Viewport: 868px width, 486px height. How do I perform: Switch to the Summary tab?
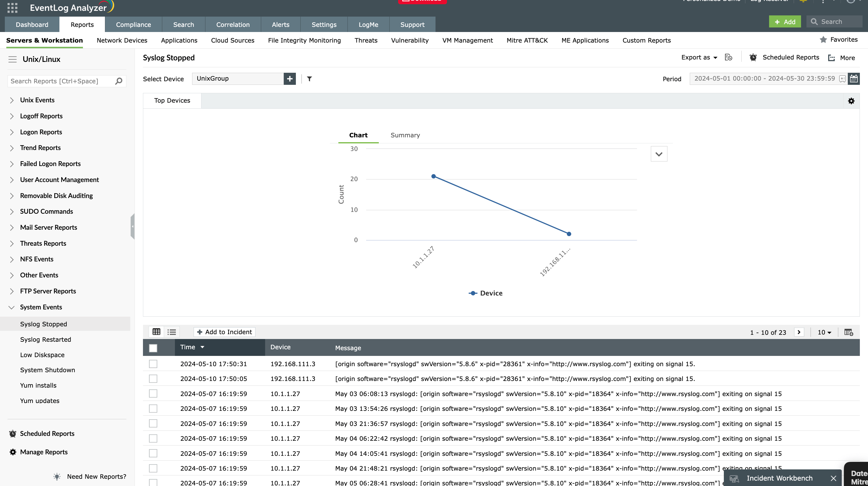click(x=405, y=135)
